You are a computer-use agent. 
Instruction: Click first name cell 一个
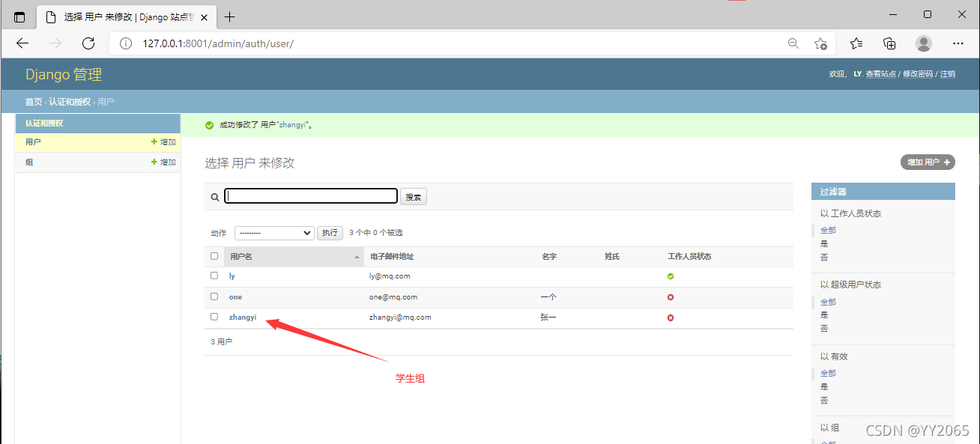pyautogui.click(x=548, y=297)
